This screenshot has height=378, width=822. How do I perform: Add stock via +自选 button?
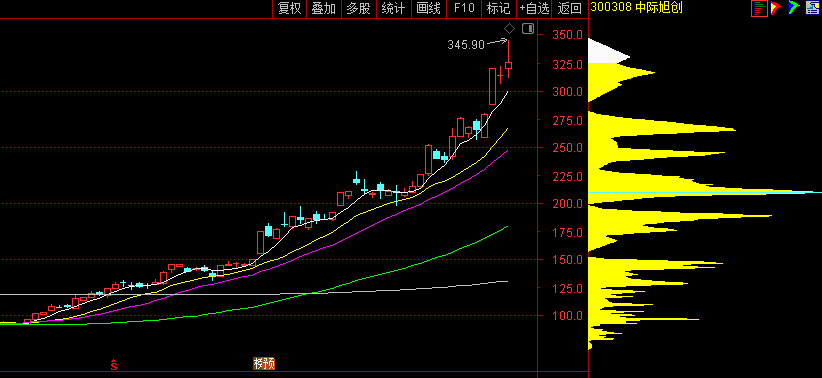point(534,8)
